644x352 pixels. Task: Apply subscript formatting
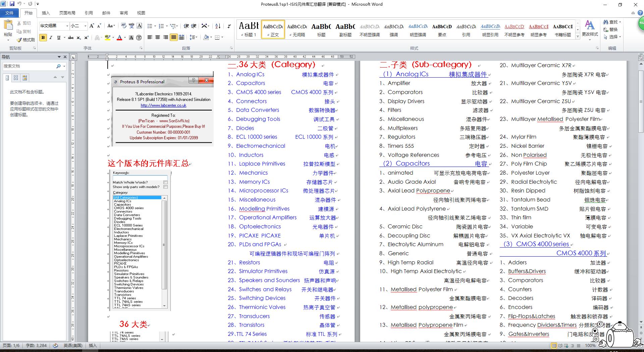pyautogui.click(x=79, y=38)
